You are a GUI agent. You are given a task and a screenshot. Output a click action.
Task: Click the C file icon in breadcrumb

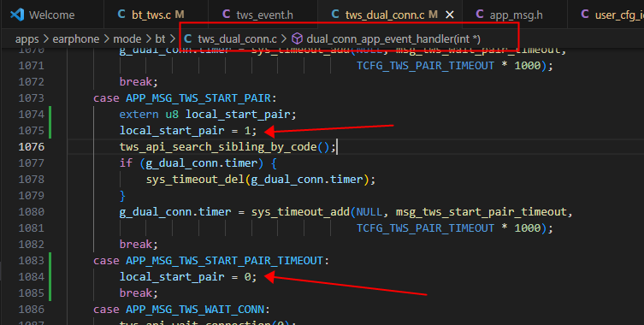coord(187,38)
